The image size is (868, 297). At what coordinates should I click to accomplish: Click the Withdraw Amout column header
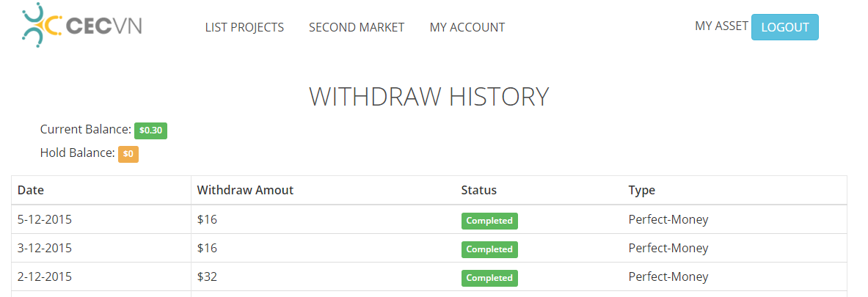coord(245,190)
